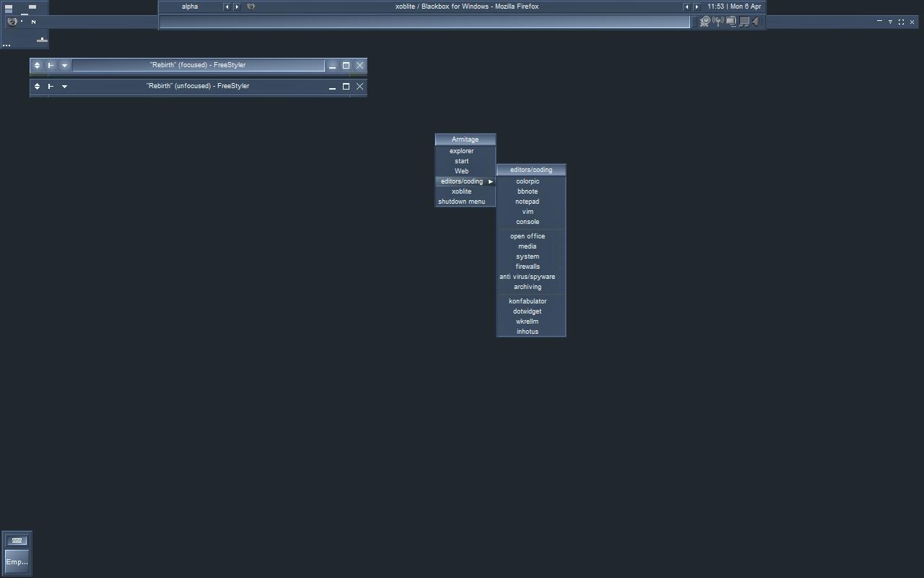Expand the editors/coding submenu arrow

tap(490, 181)
